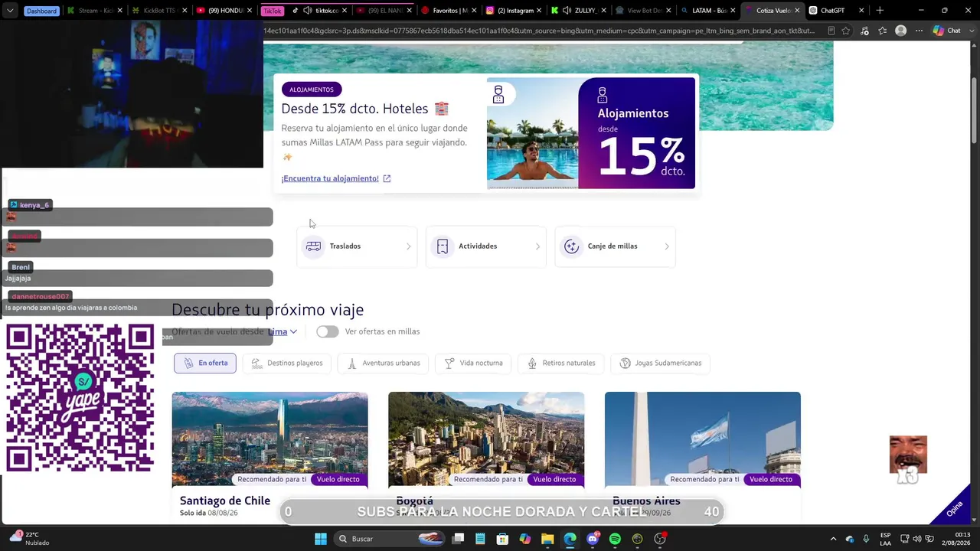Open the Copilot Chat button
The width and height of the screenshot is (980, 551).
pos(947,31)
